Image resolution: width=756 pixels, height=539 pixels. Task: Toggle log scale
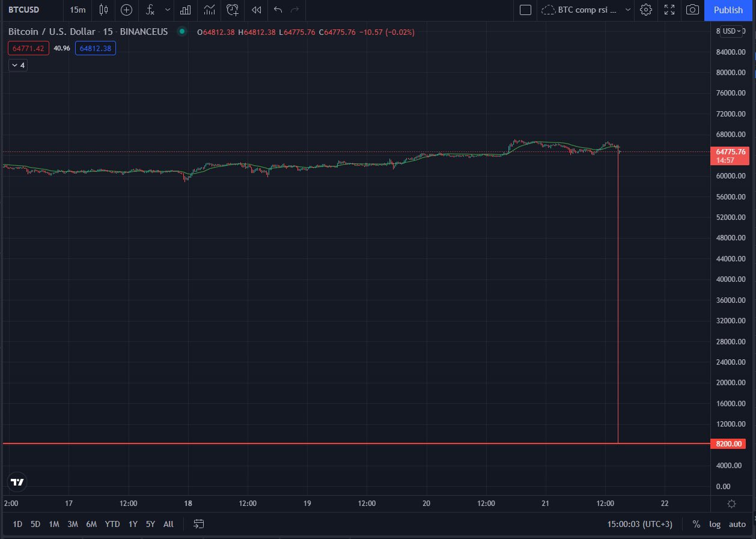[715, 524]
